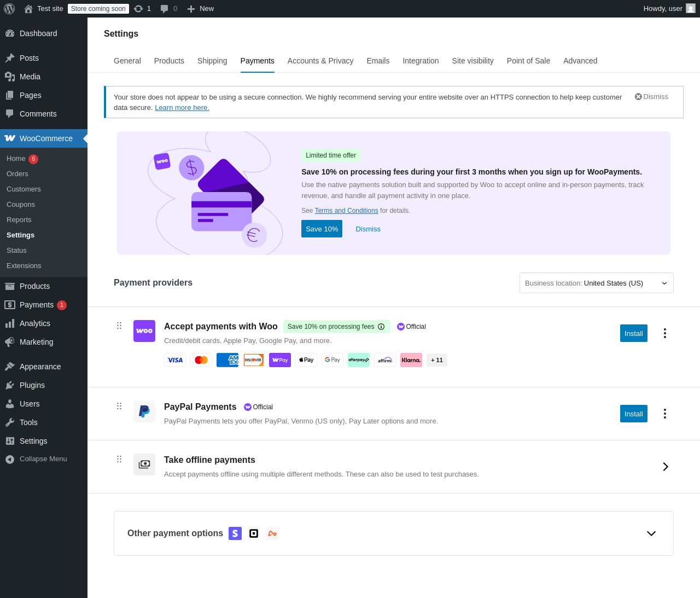
Task: Click the +11 more payment methods badge
Action: [x=437, y=360]
